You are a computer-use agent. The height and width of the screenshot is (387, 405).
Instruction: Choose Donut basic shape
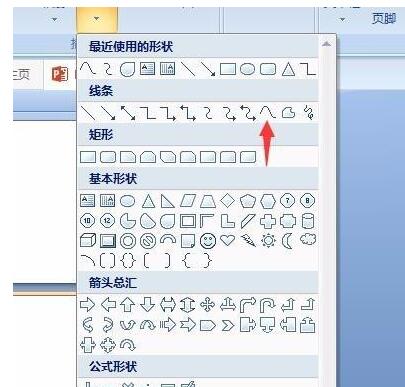click(128, 241)
